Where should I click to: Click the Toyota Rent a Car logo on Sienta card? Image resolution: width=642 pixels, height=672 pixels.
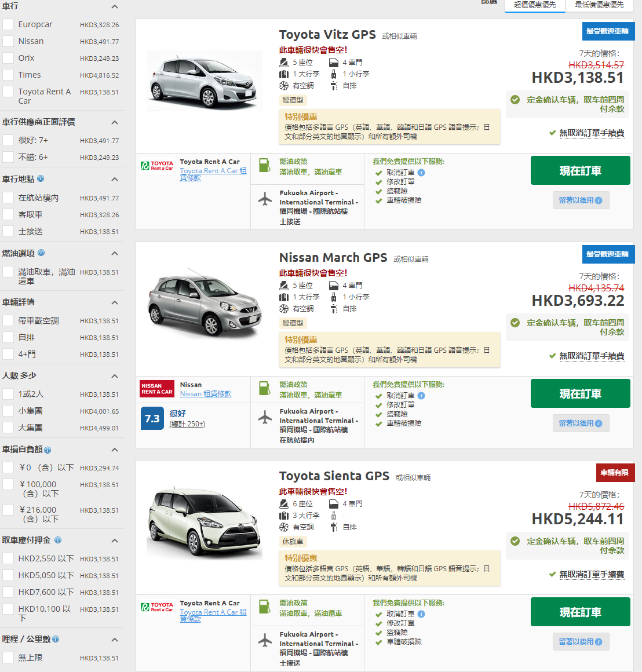tap(157, 607)
